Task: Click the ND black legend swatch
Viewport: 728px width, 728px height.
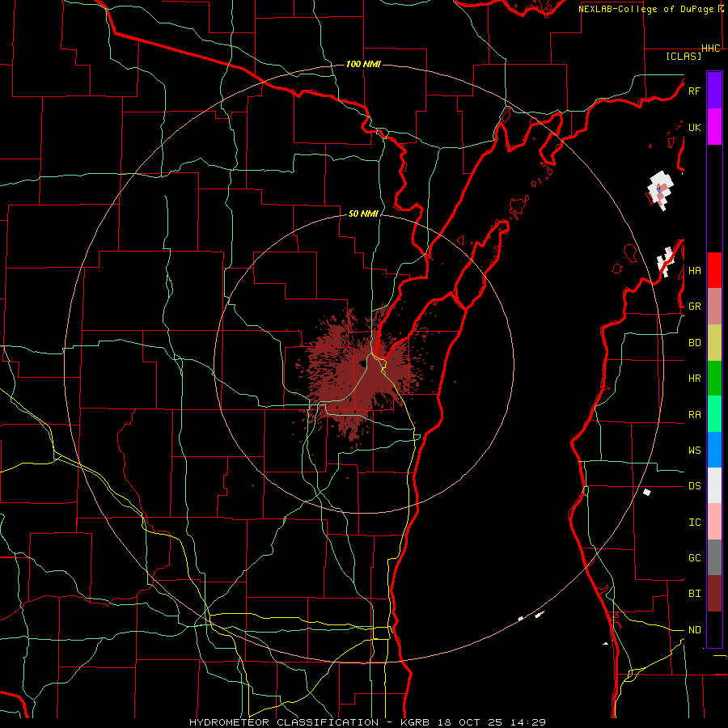Action: click(x=714, y=629)
